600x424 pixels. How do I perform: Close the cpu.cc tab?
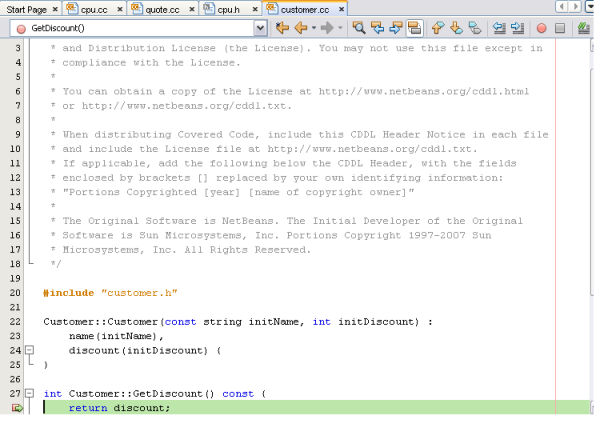120,9
